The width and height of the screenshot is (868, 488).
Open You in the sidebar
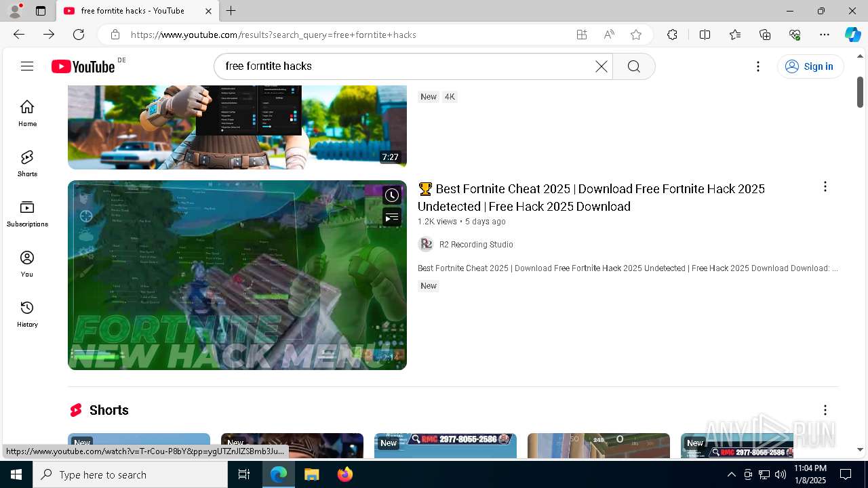pos(27,264)
